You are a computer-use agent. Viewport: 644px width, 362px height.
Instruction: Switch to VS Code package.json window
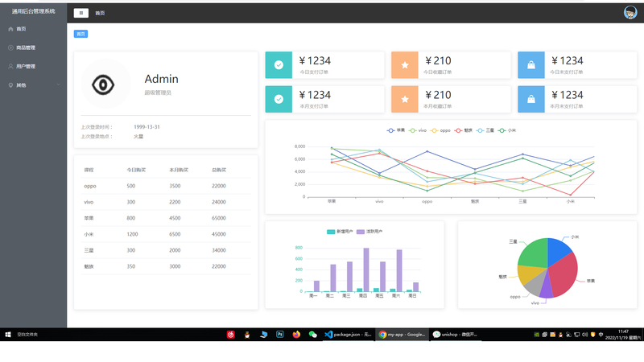click(x=348, y=335)
